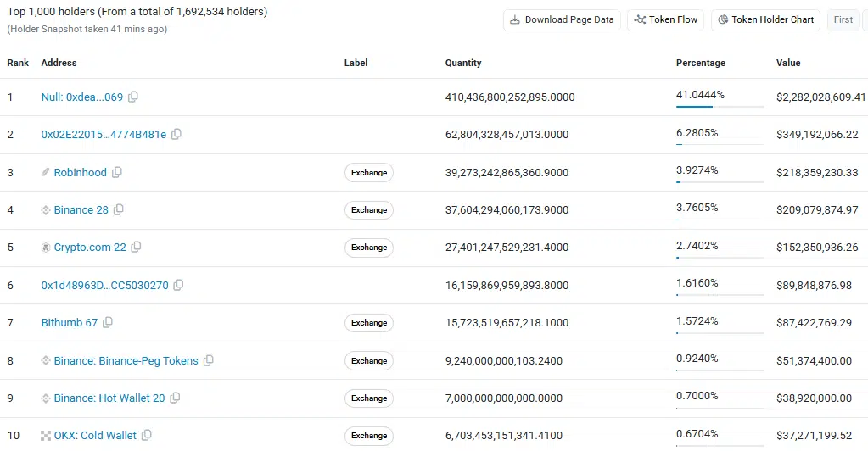Open Token Flow
Viewport: 868px width, 451px height.
point(665,19)
